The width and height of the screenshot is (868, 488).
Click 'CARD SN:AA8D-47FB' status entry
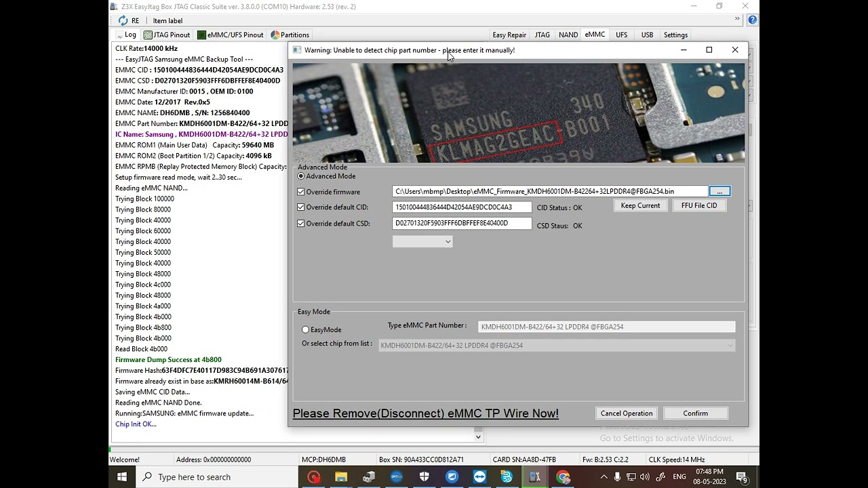click(524, 460)
